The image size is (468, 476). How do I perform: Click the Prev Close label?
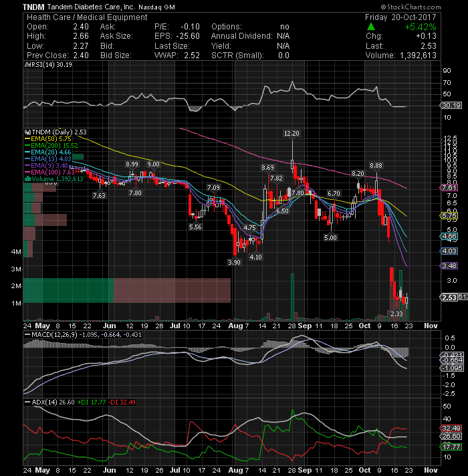[47, 55]
